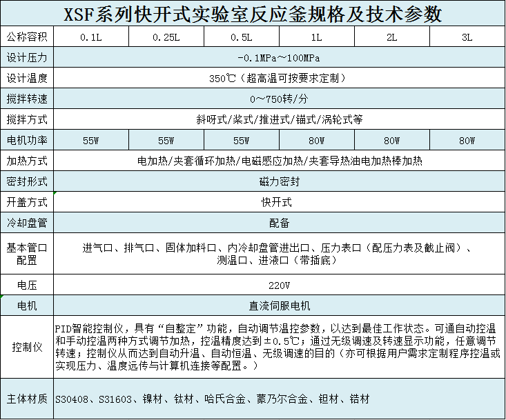Click the XSF系列 table title
This screenshot has height=420, width=506.
[x=253, y=14]
